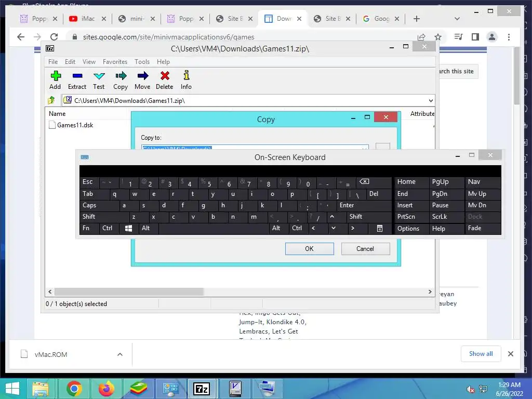
Task: Open the Help menu in 7-Zip
Action: tap(163, 62)
